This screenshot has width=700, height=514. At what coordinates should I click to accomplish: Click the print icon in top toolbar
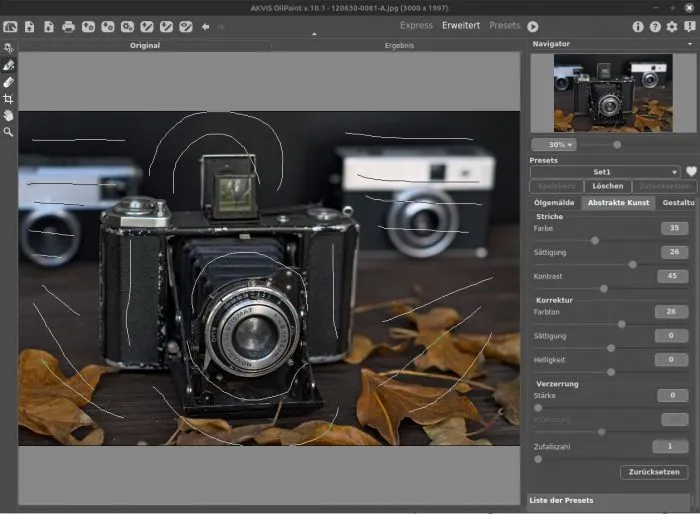(x=68, y=26)
